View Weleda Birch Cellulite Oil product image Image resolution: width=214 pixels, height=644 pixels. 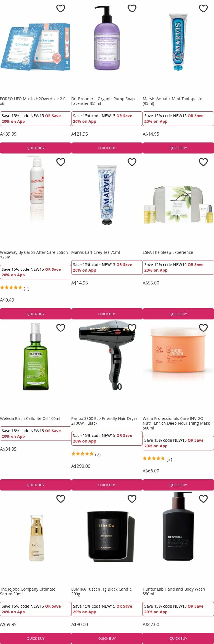36,356
